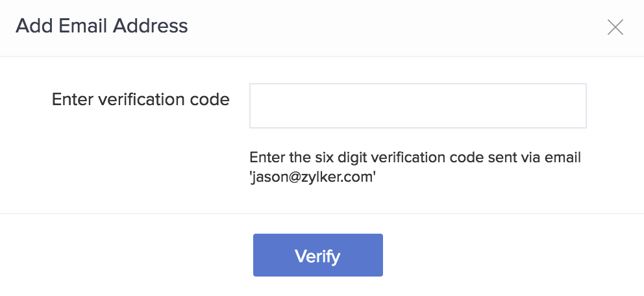Close the Add Email Address dialog

615,27
